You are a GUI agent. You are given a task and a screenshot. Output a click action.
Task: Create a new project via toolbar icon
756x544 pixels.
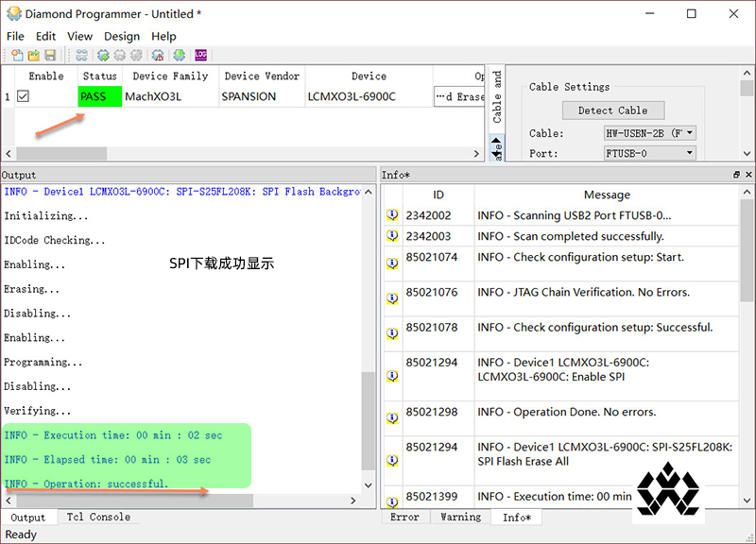point(17,55)
